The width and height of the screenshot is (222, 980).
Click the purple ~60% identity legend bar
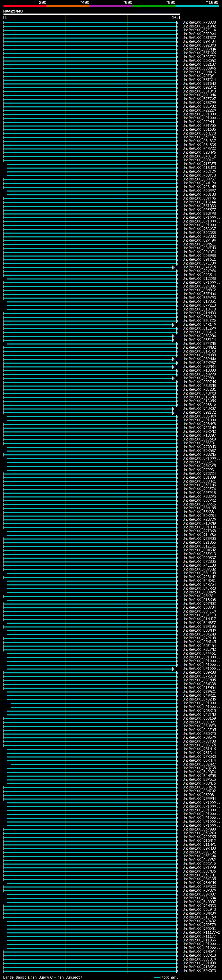tap(111, 6)
